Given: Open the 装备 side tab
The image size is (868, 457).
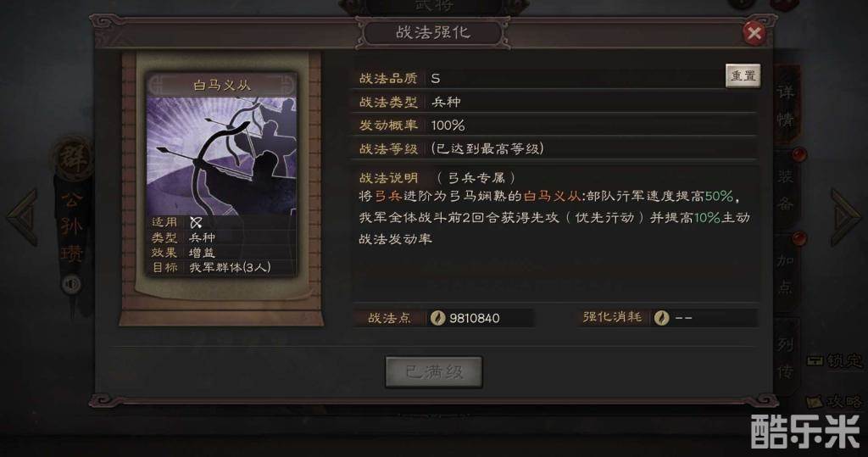Looking at the screenshot, I should 786,190.
